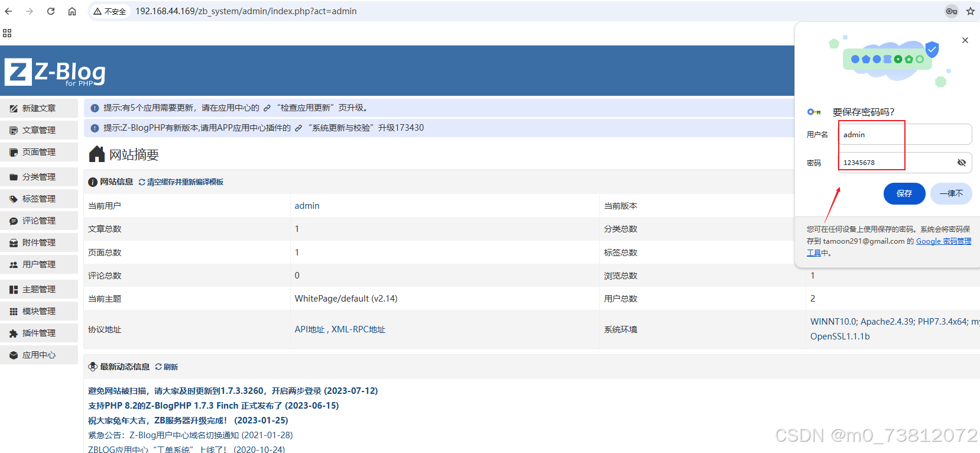Image resolution: width=980 pixels, height=453 pixels.
Task: Click the 附件管理 icon in the sidebar
Action: coord(14,243)
